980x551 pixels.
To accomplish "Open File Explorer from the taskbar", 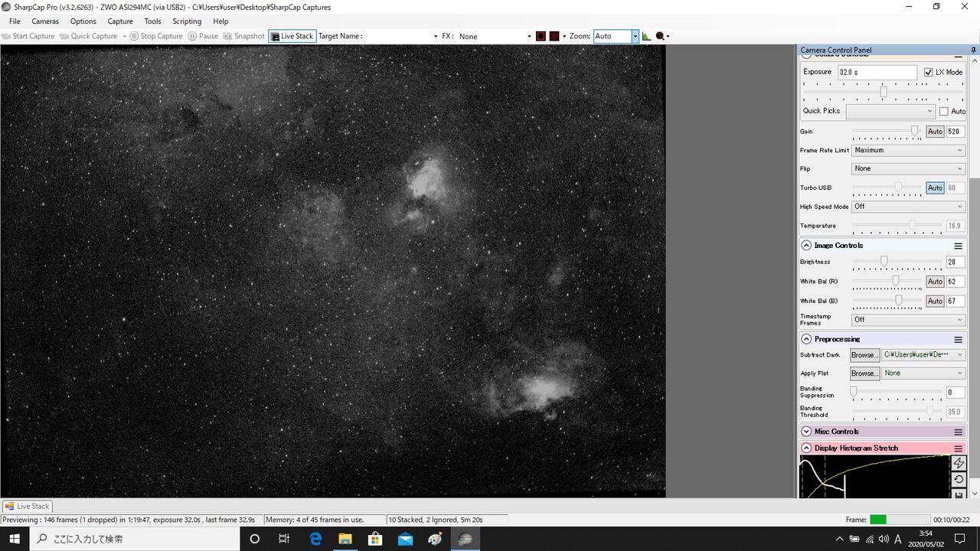I will pos(345,539).
